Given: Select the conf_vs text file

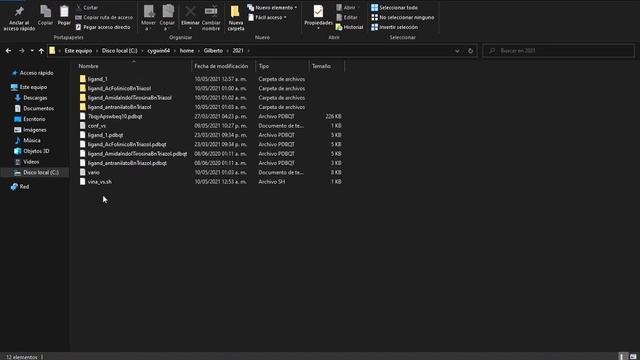Looking at the screenshot, I should [97, 126].
